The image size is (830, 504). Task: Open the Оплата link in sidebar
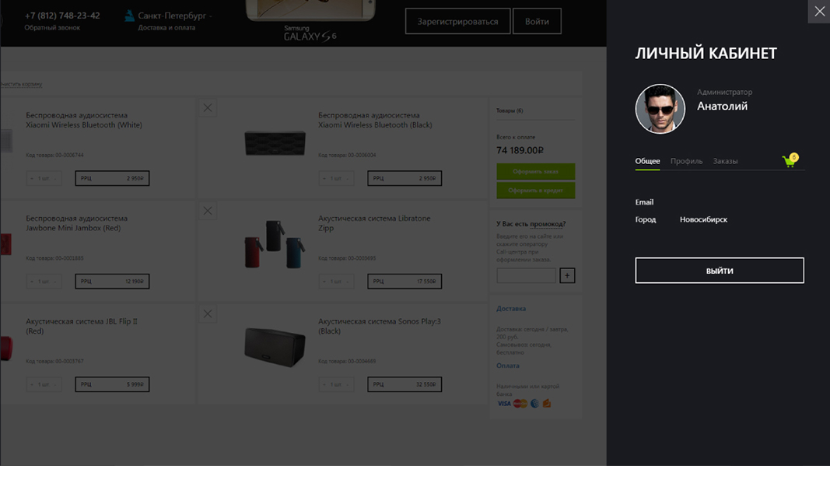(x=508, y=366)
